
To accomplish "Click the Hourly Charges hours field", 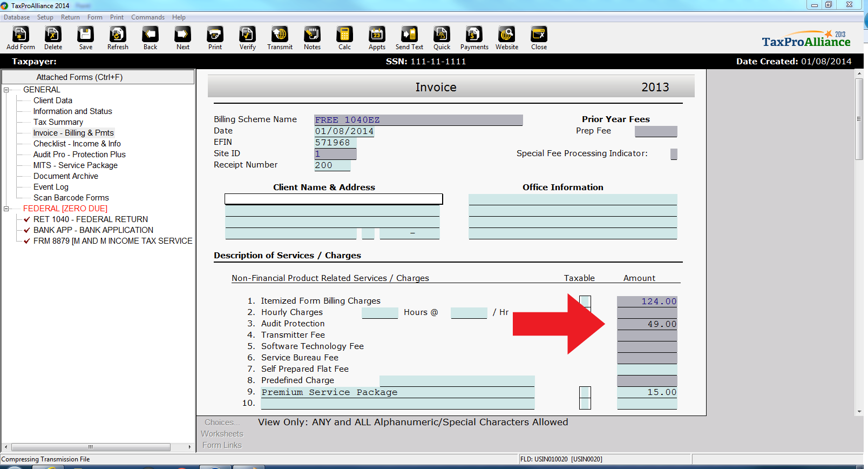I will point(380,313).
